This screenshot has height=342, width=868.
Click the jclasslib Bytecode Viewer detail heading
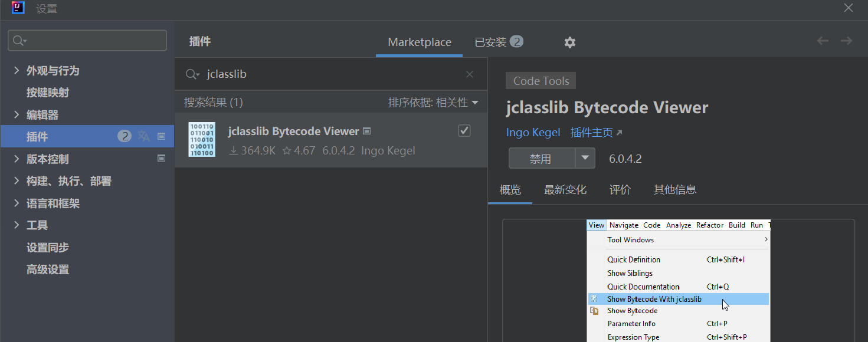pyautogui.click(x=607, y=108)
